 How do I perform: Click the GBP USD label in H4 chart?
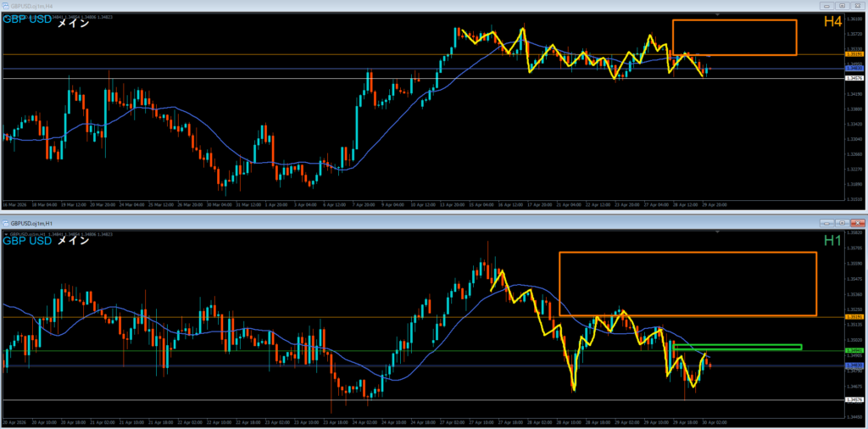coord(27,19)
